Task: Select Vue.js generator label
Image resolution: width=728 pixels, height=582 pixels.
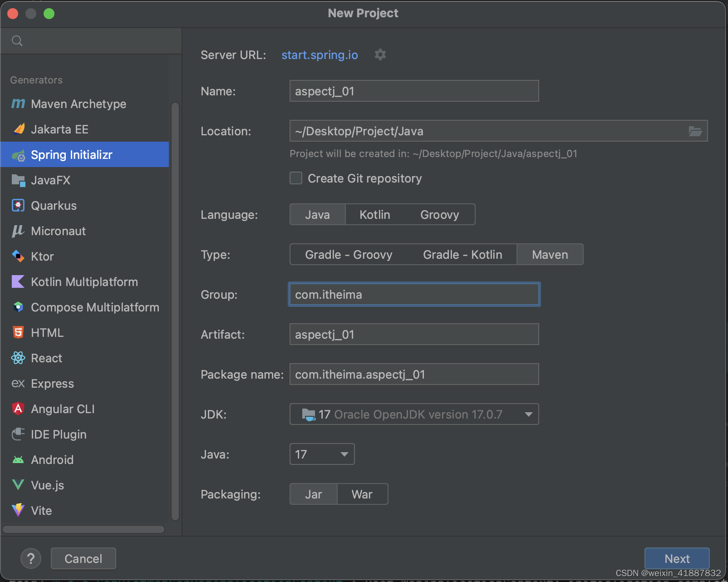Action: 47,485
